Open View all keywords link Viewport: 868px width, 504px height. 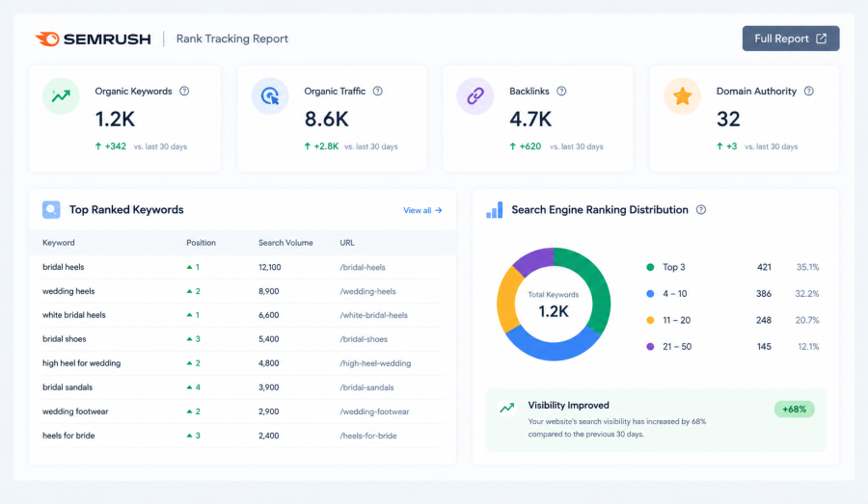[x=422, y=210]
